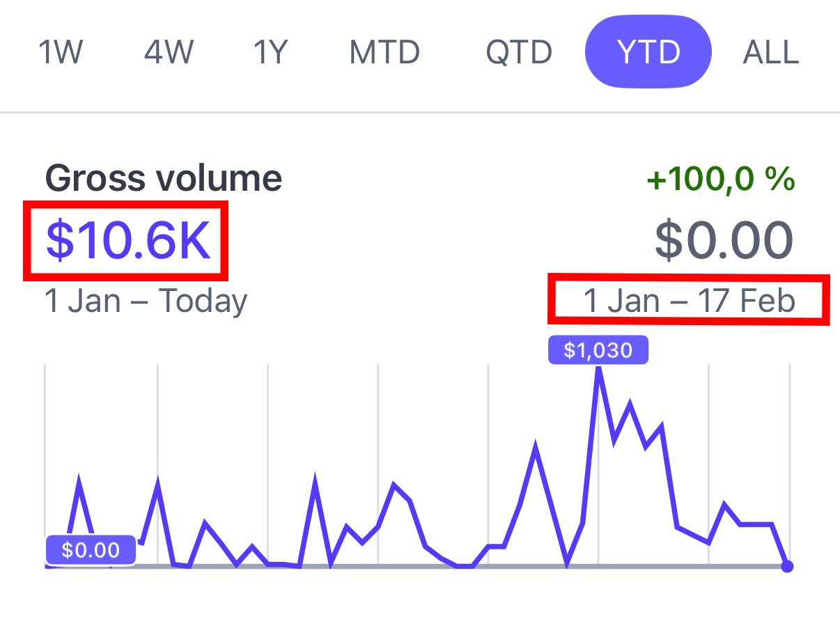Click the leftmost spike on the chart line
840x628 pixels.
click(79, 482)
